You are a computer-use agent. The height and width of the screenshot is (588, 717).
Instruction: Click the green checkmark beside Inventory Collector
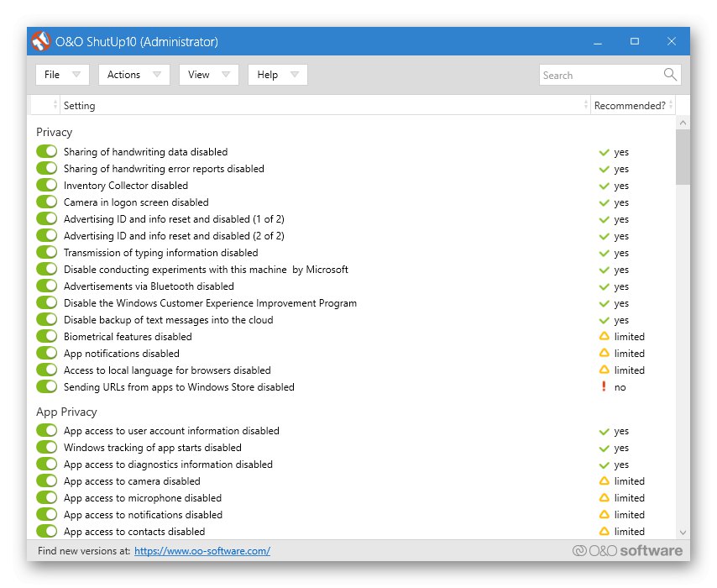(603, 186)
